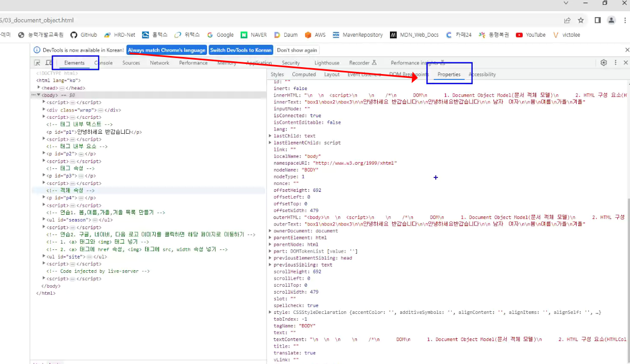Click the address bar URL text
630x364 pixels.
pos(37,20)
